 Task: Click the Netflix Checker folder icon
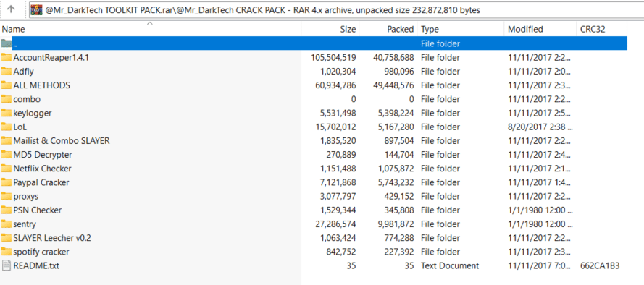(x=7, y=169)
